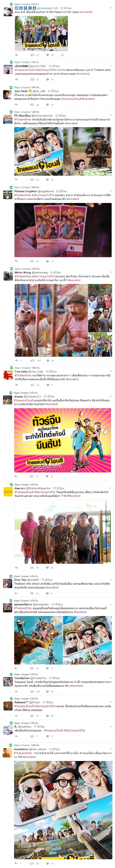Image resolution: width=115 pixels, height=868 pixels.
Task: Open the Minho Wong profile name
Action: [23, 272]
